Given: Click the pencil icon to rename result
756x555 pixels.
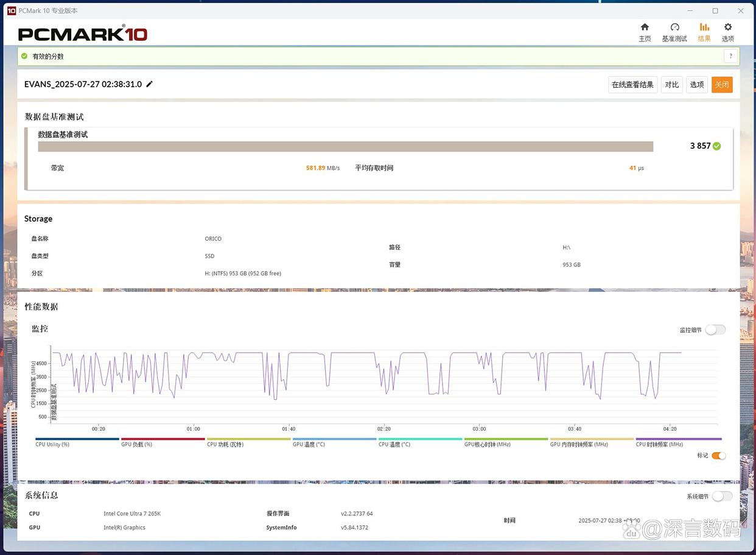Looking at the screenshot, I should point(150,84).
